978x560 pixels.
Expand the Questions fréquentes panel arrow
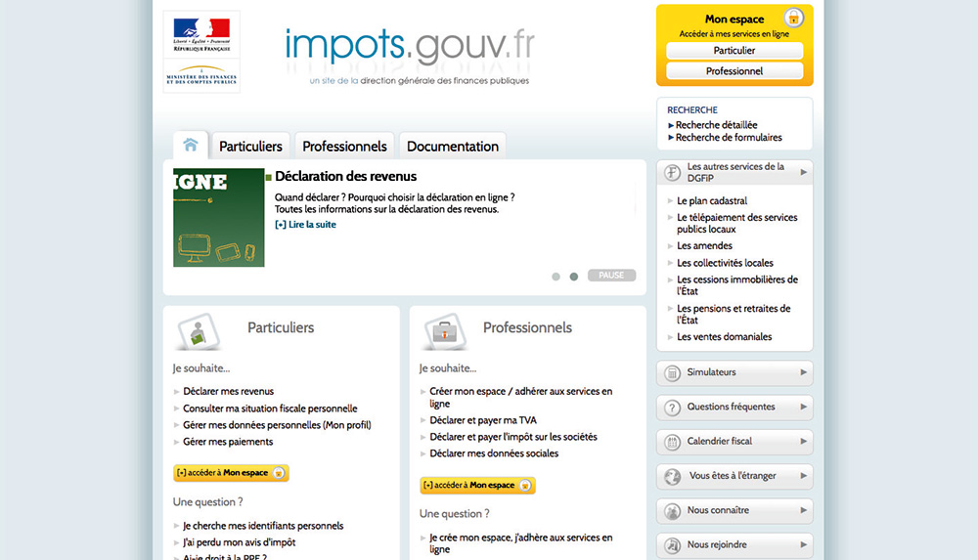(x=803, y=407)
